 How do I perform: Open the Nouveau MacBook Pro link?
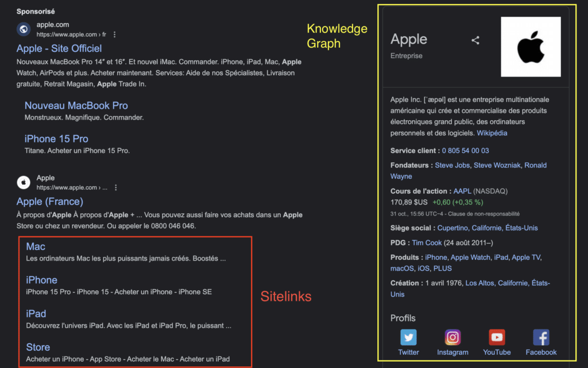[x=76, y=106]
